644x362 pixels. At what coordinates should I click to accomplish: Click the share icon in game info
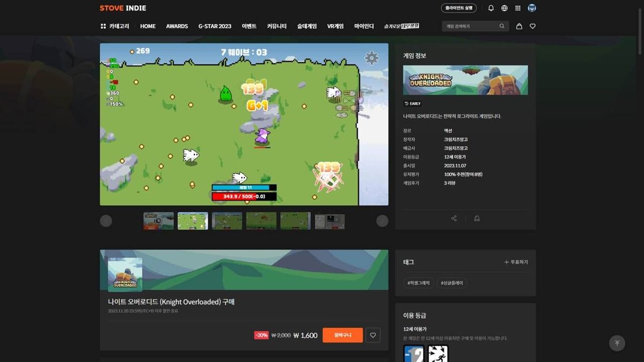[454, 218]
